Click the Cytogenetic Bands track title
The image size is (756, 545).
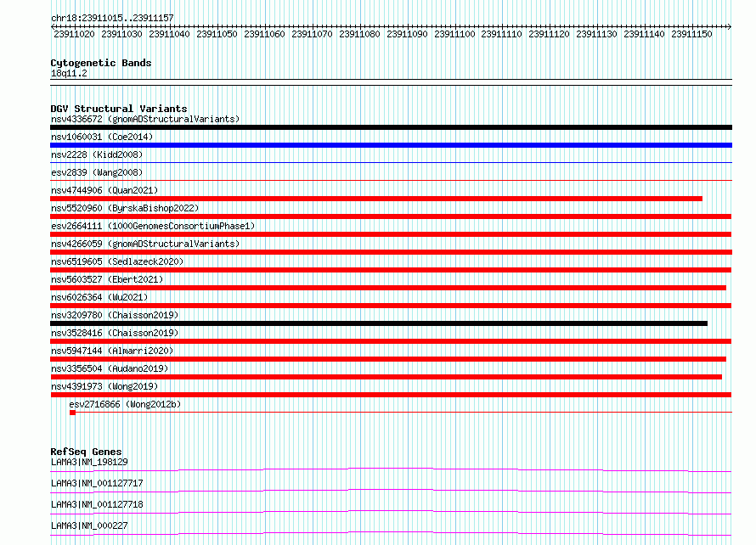pos(101,63)
